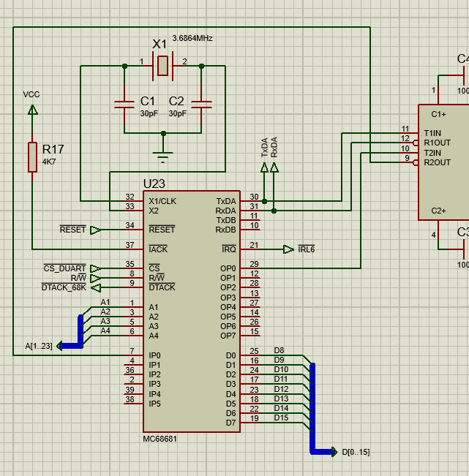Select the X1 crystal component
Image resolution: width=469 pixels, height=476 pixels.
click(x=163, y=67)
